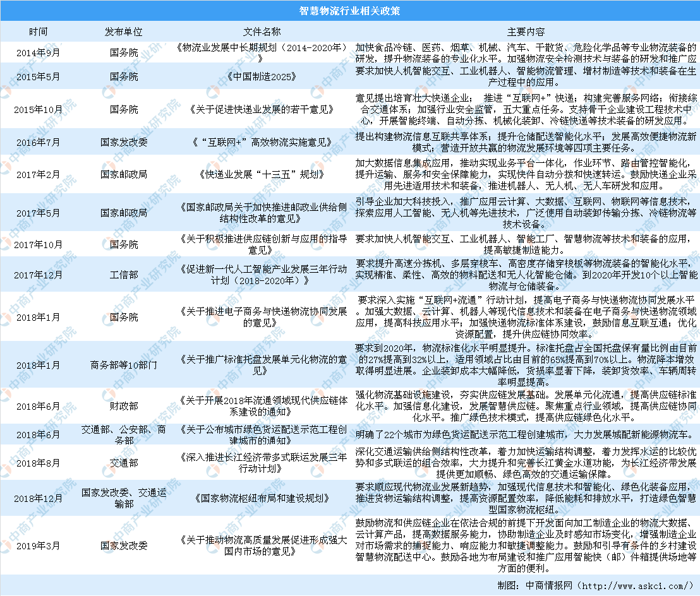Image resolution: width=700 pixels, height=596 pixels.
Task: Click the document 《关于开展2018年流通领域现代供应链体系建设的通知》
Action: pyautogui.click(x=262, y=406)
